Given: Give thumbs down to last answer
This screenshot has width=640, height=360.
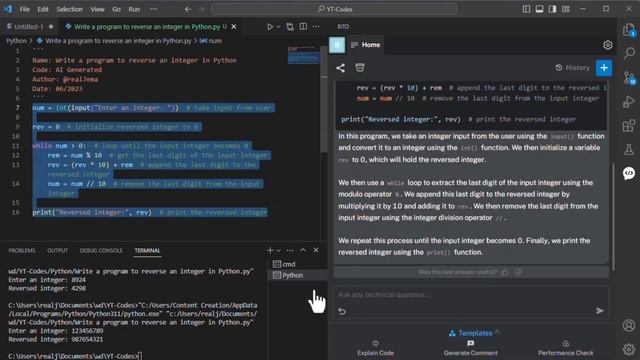Looking at the screenshot, I should pyautogui.click(x=518, y=272).
